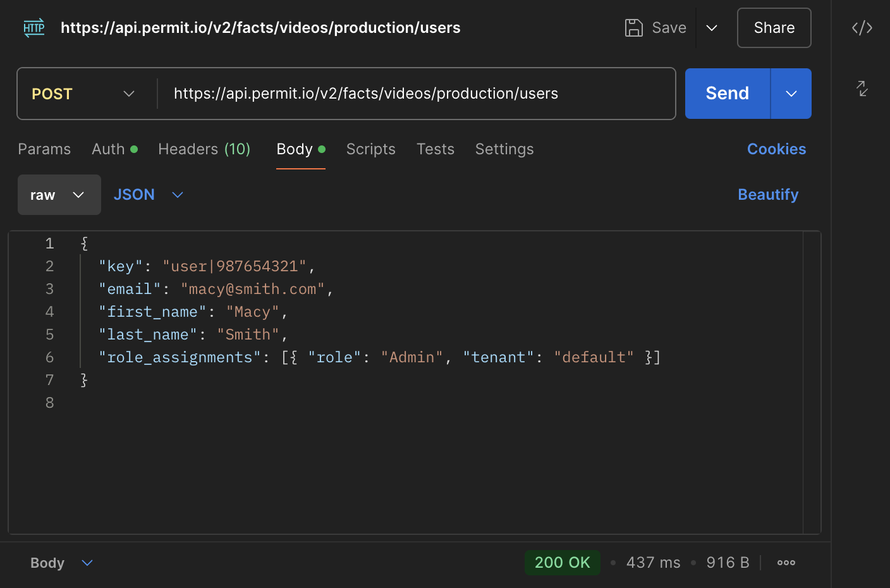
Task: Open the response options three-dot menu
Action: (x=786, y=562)
